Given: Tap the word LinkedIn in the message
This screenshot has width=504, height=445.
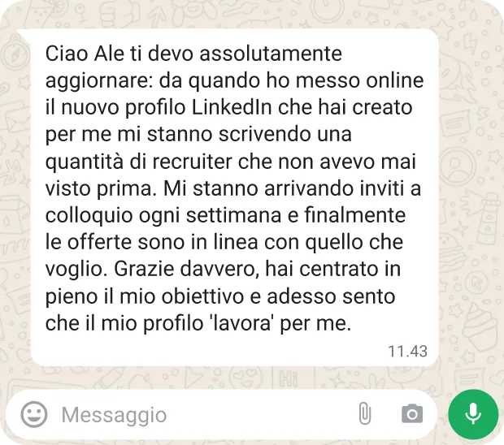Looking at the screenshot, I should point(232,107).
